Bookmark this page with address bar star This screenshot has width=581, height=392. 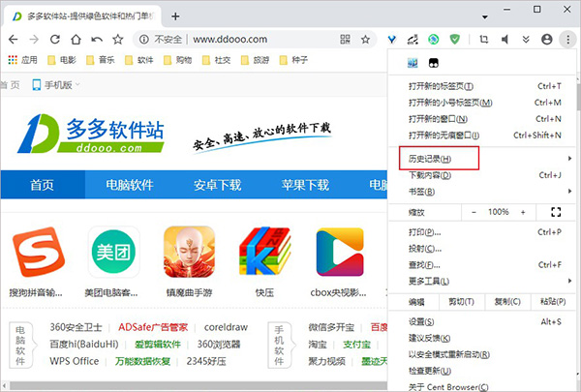(365, 40)
